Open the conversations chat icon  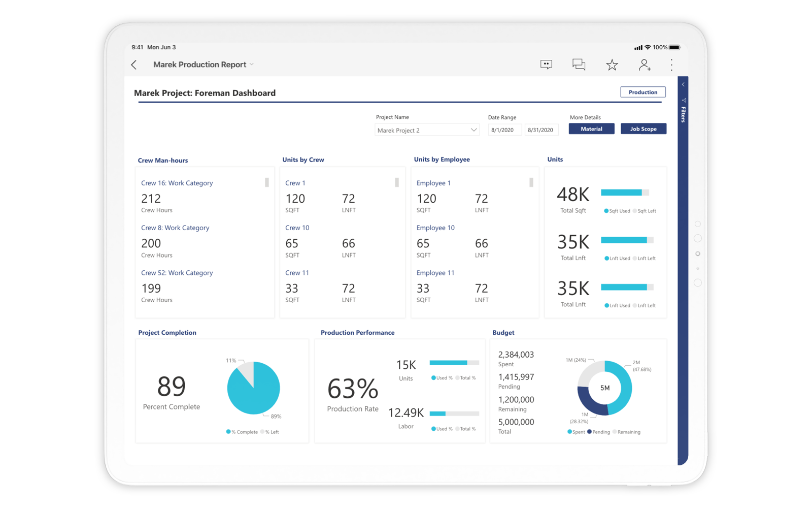click(579, 65)
